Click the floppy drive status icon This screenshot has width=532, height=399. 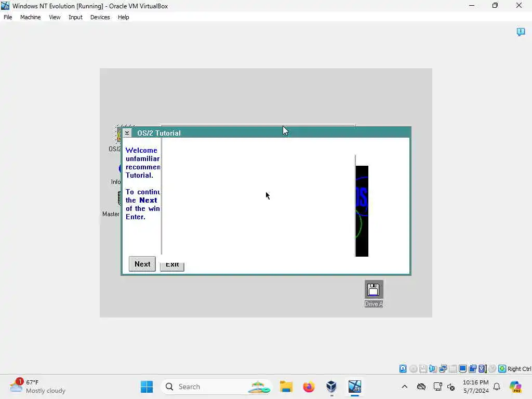coord(423,369)
